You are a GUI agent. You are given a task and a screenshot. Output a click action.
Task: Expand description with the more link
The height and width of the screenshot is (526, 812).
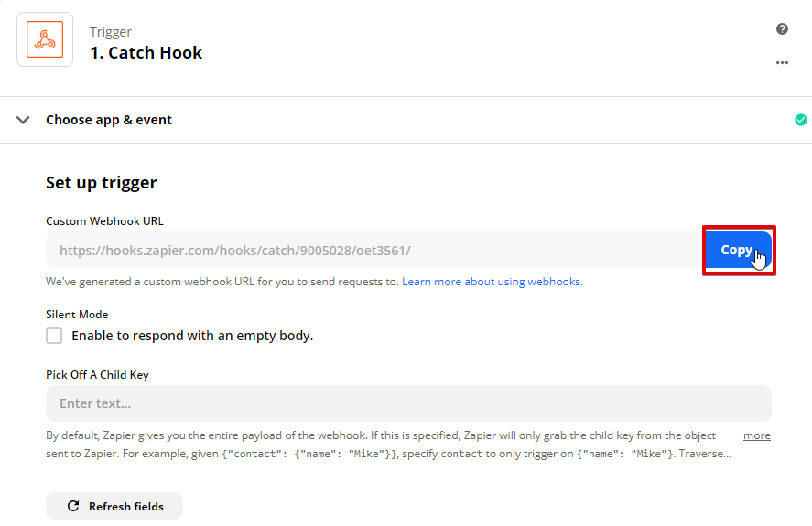coord(756,435)
